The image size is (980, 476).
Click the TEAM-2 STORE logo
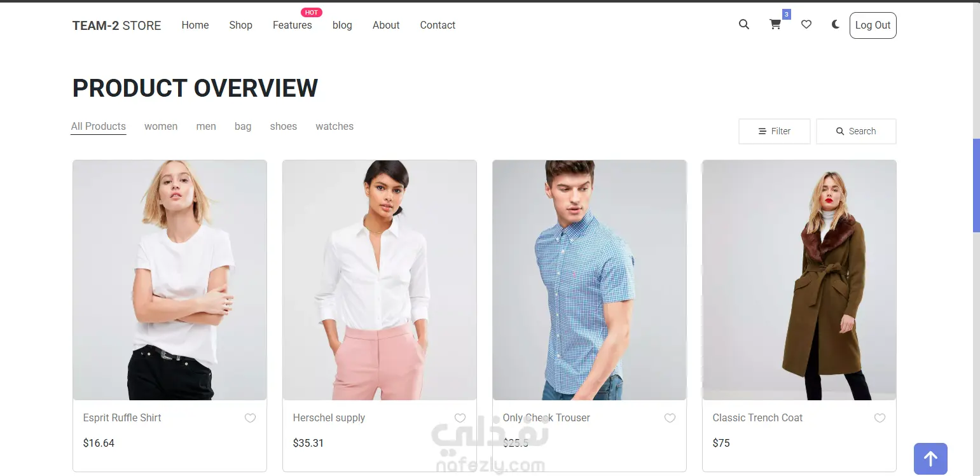tap(117, 25)
